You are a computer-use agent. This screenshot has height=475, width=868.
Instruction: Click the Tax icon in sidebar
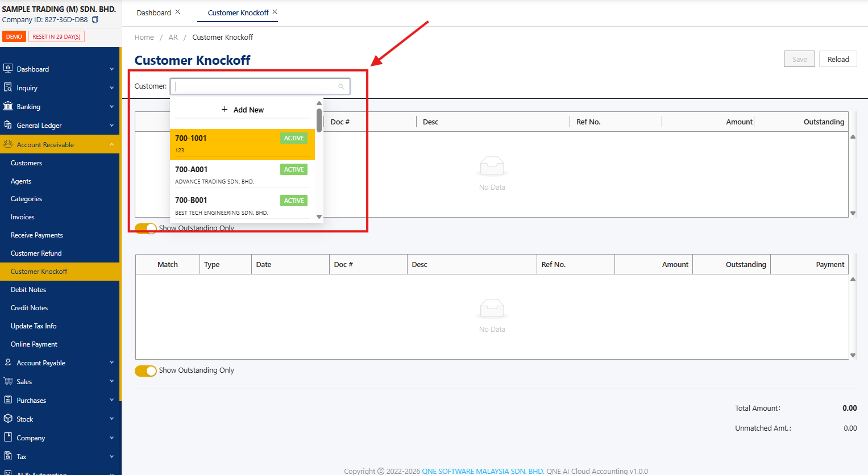(x=8, y=456)
